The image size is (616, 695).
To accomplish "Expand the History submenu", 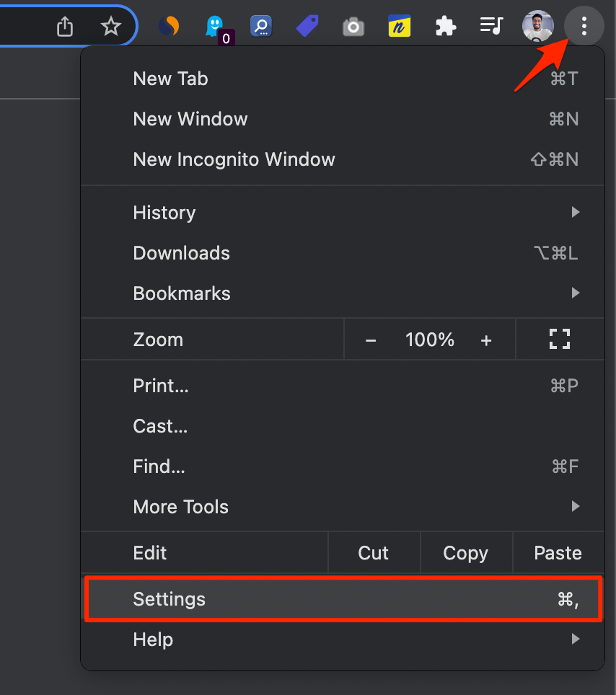I will (x=164, y=213).
